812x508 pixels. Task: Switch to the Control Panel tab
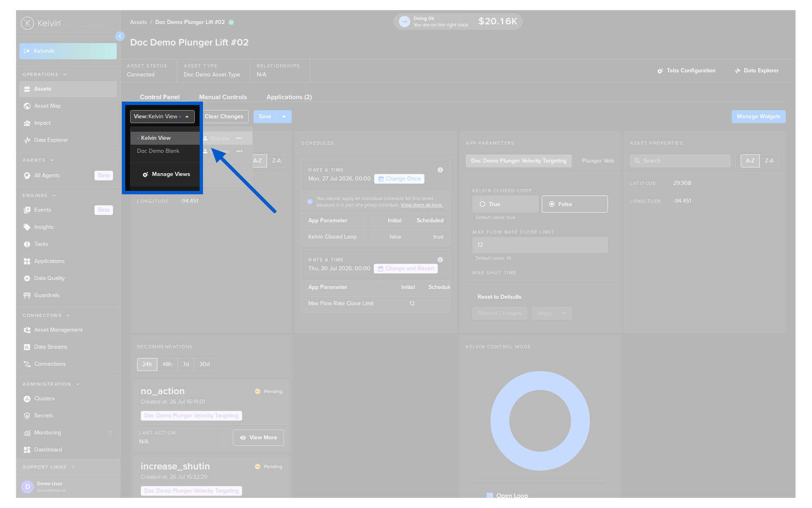159,97
